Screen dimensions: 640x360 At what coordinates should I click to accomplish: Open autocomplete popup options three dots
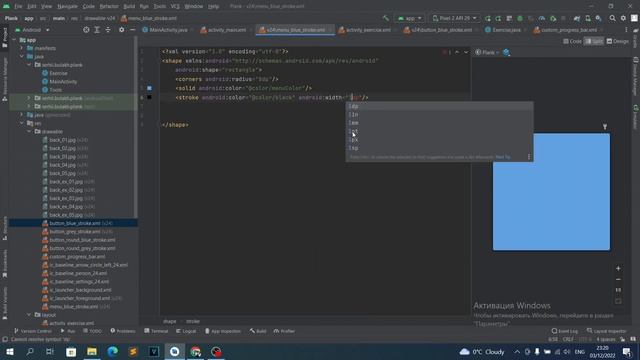pyautogui.click(x=529, y=157)
